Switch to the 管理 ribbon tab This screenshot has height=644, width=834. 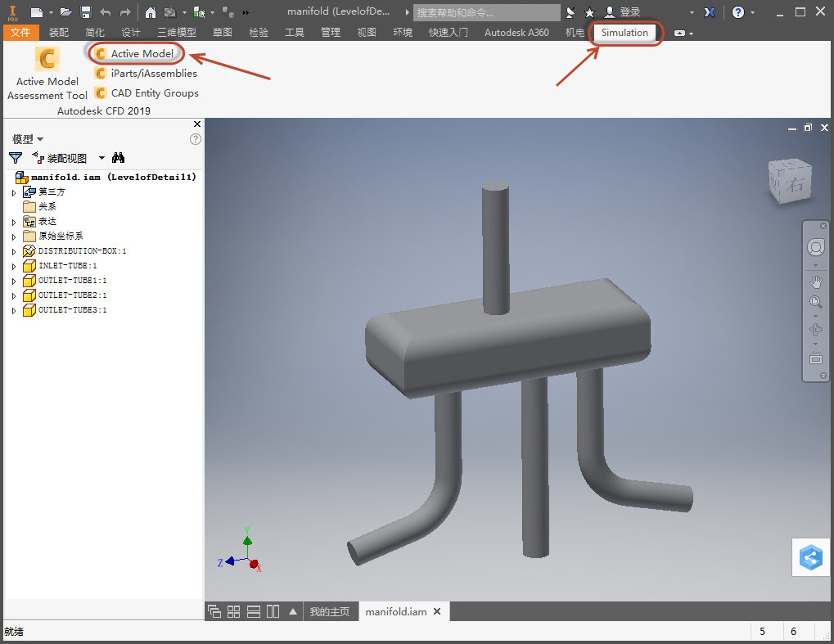(x=331, y=33)
